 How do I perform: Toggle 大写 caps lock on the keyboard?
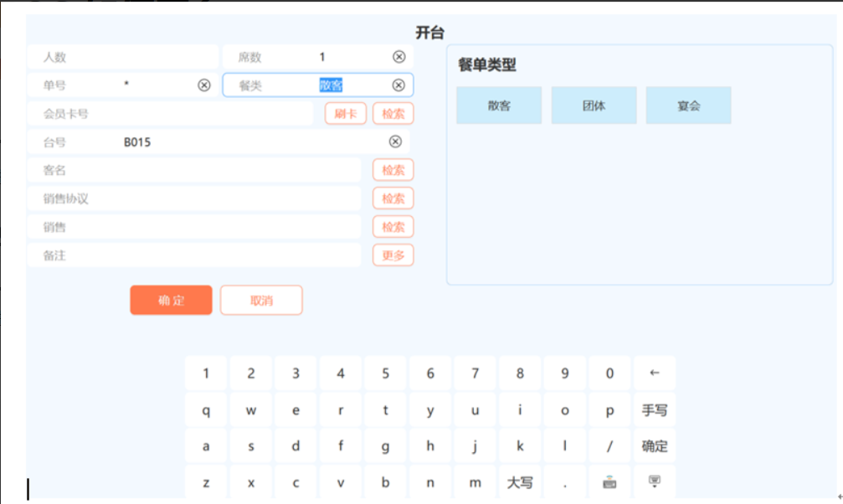pyautogui.click(x=520, y=482)
